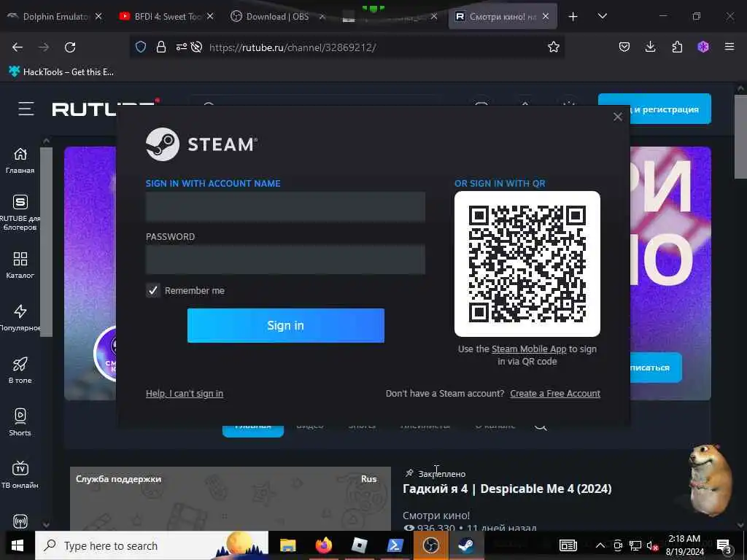Screen dimensions: 747x560
Task: Focus the Steam account name field
Action: point(285,206)
